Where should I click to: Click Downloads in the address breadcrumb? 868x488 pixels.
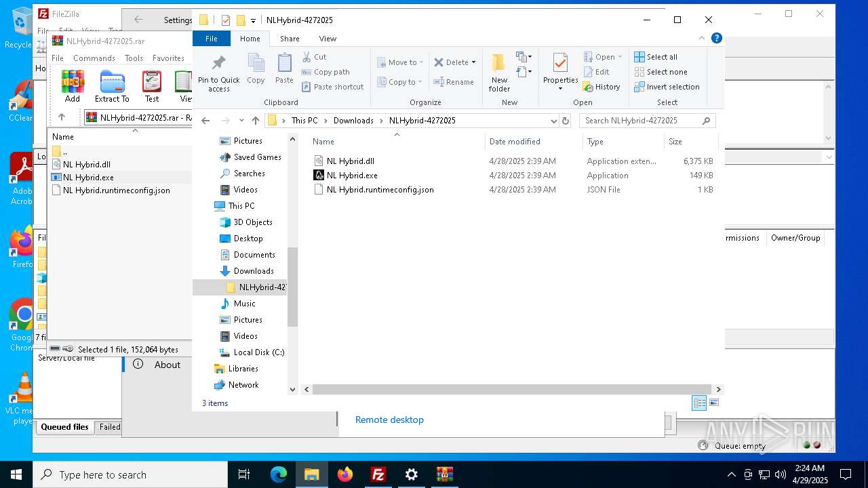353,121
